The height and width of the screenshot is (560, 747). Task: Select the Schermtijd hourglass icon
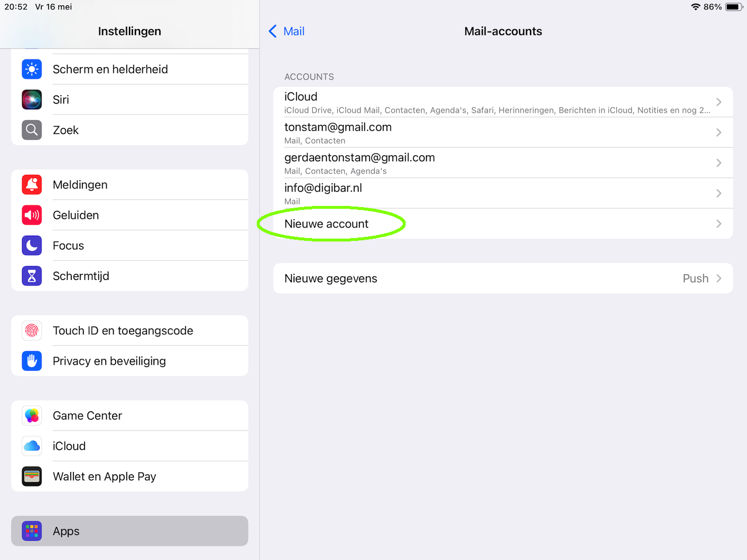pos(32,276)
